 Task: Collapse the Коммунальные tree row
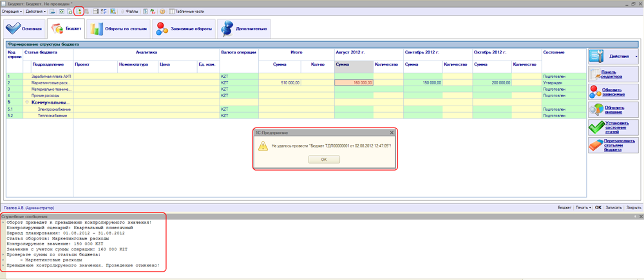click(x=27, y=102)
